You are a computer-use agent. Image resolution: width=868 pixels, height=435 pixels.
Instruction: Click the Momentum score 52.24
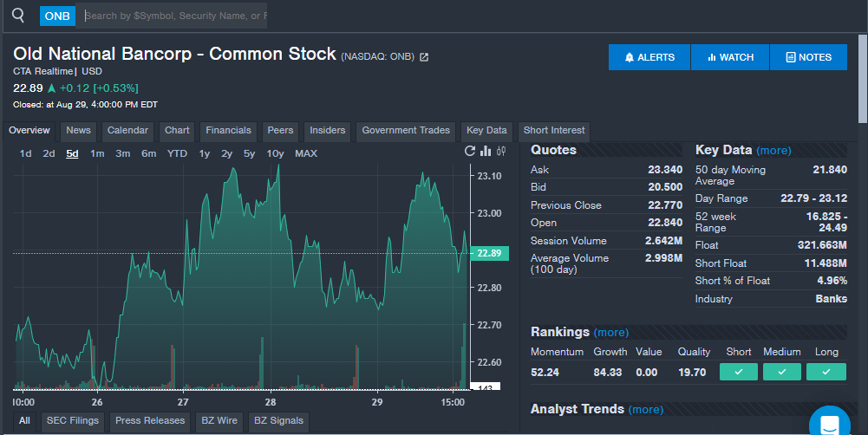point(545,373)
